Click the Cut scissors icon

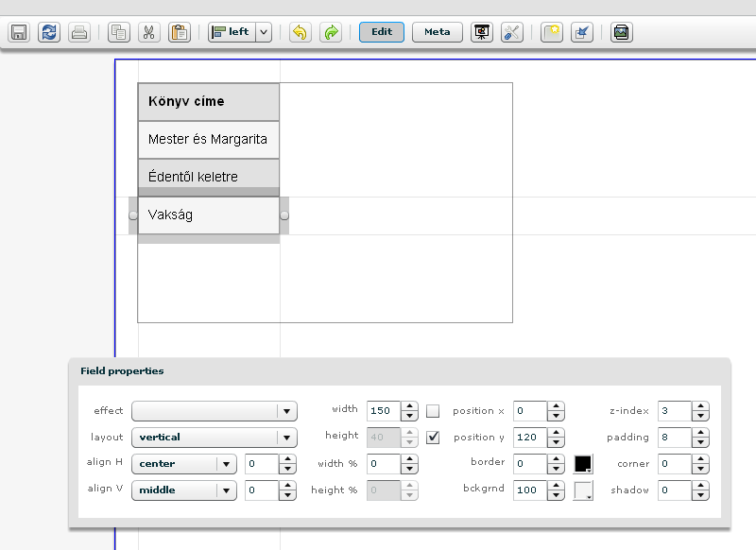pos(148,32)
